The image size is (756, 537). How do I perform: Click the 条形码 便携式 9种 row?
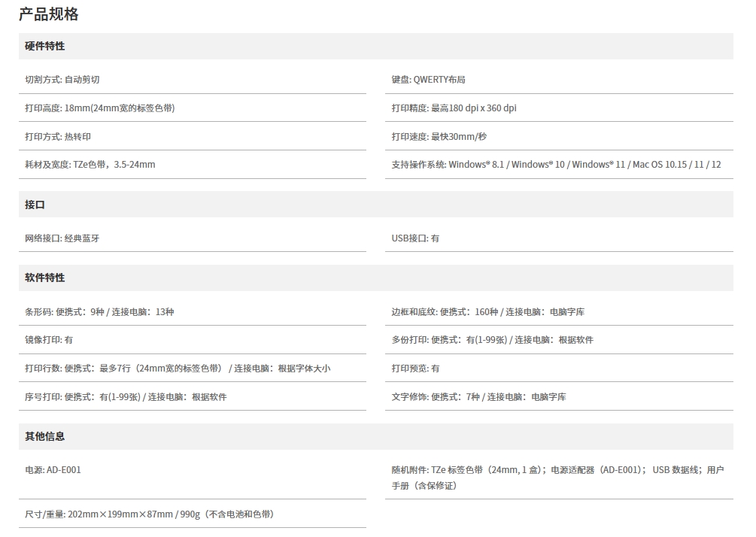(x=99, y=311)
